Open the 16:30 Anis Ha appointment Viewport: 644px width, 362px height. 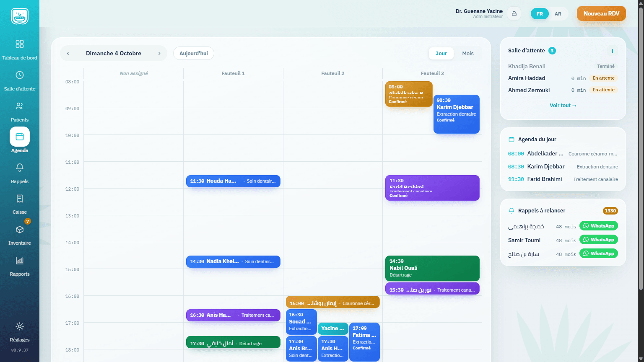[x=233, y=315]
